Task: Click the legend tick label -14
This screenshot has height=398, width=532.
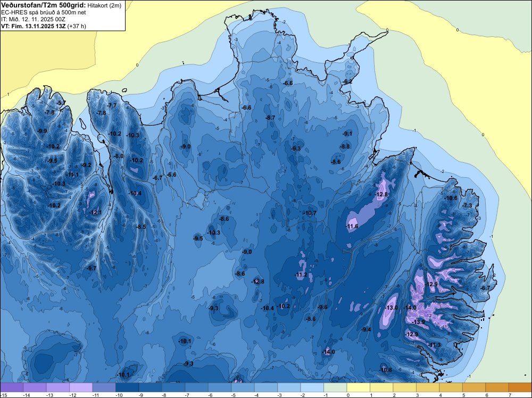Action: (26, 395)
